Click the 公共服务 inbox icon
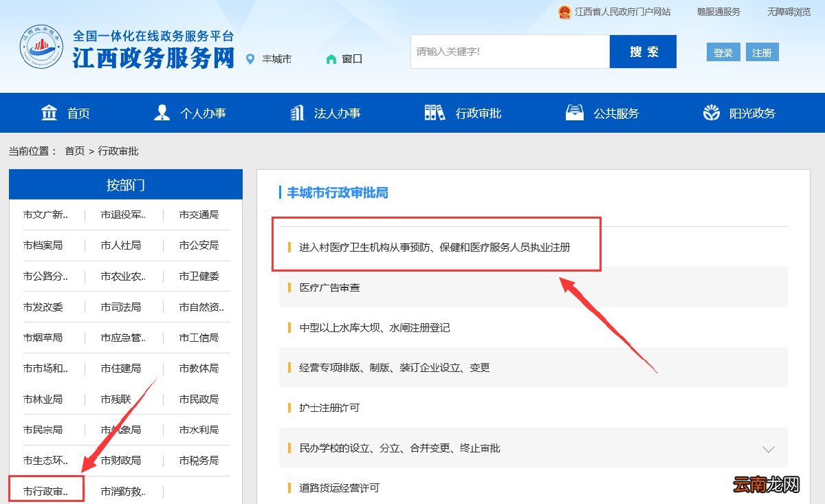Screen dimensions: 825x504 [x=574, y=113]
